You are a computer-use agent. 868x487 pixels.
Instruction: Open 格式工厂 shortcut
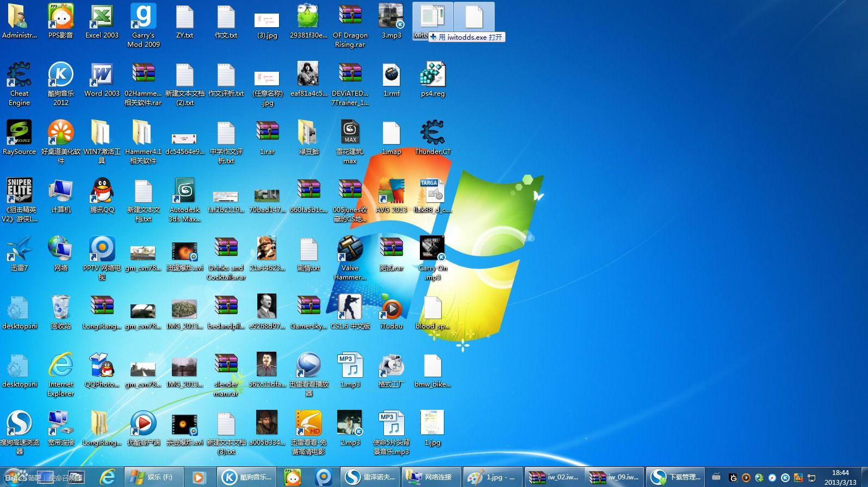coord(391,370)
